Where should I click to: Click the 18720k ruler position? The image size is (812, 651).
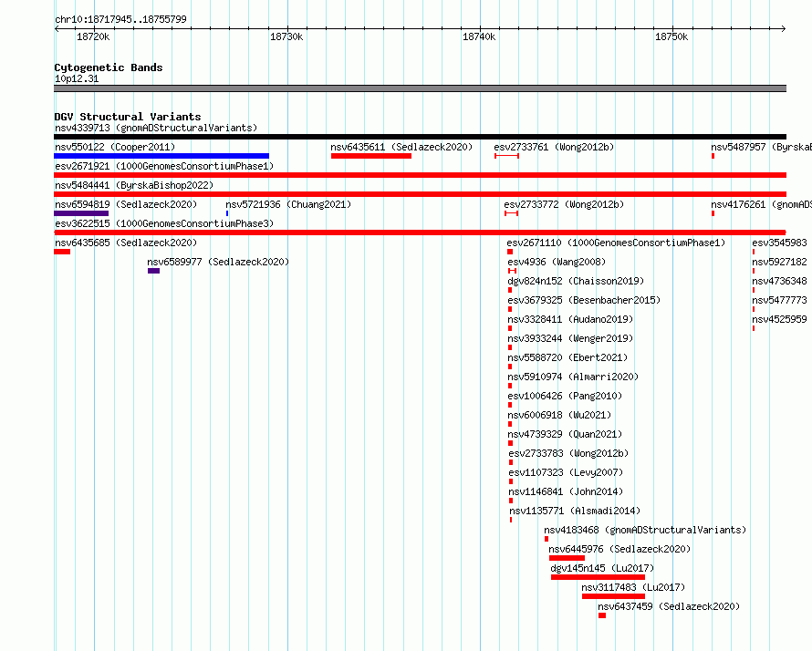[93, 36]
